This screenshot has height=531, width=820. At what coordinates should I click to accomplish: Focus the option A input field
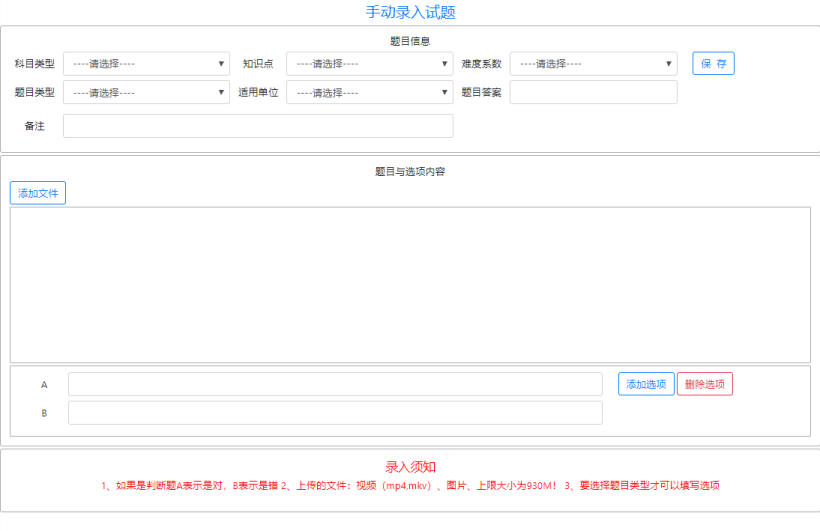[335, 384]
